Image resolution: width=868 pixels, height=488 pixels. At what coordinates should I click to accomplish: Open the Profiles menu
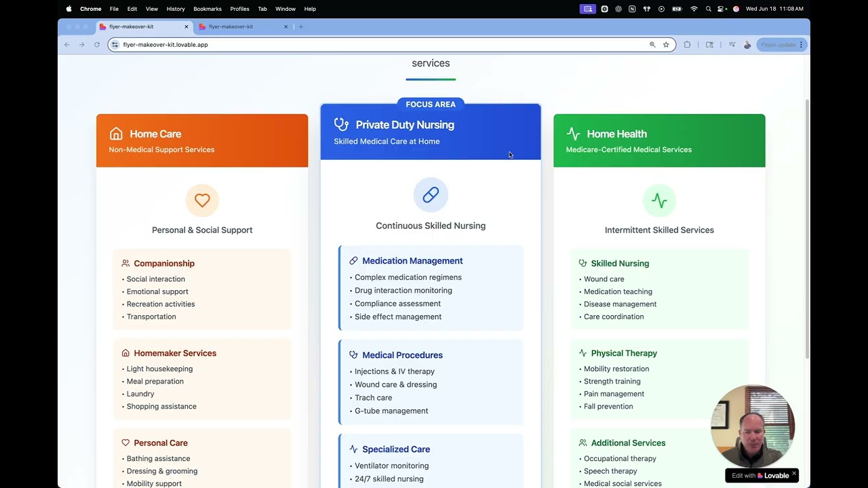point(239,9)
